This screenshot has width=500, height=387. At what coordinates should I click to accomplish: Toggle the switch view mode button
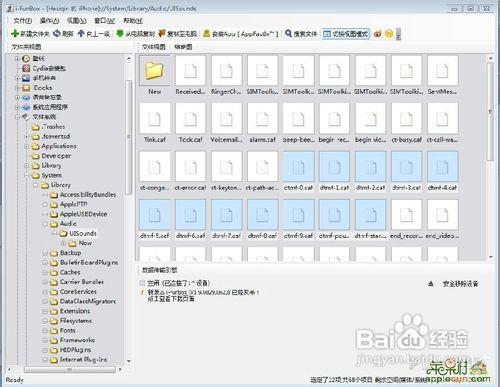point(346,34)
